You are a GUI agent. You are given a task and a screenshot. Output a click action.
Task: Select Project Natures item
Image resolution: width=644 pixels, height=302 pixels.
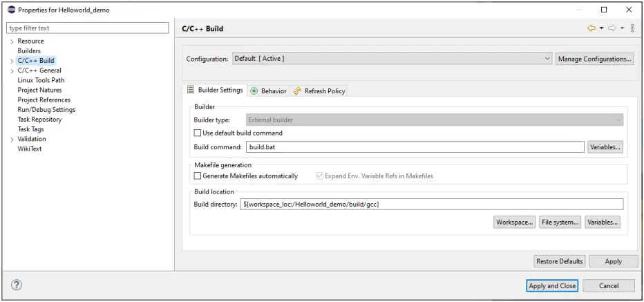pos(39,90)
